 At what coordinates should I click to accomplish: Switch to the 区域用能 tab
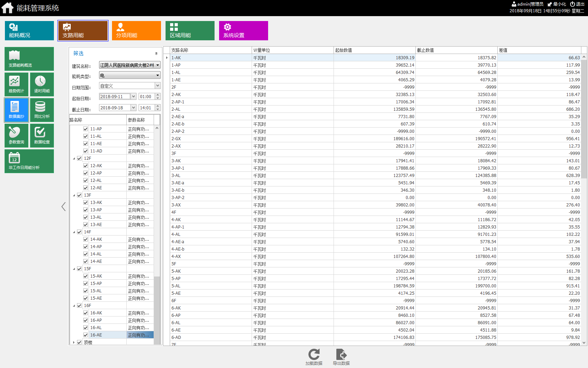point(190,31)
